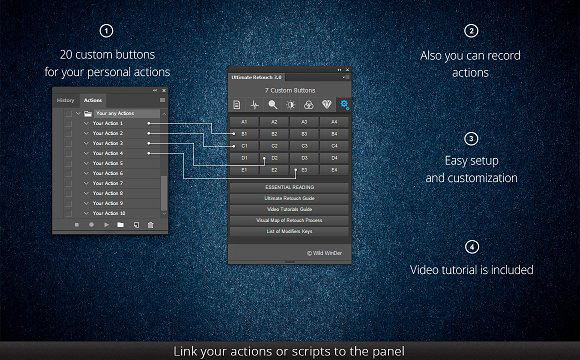This screenshot has width=580, height=360.
Task: Click custom button E1
Action: tap(244, 170)
